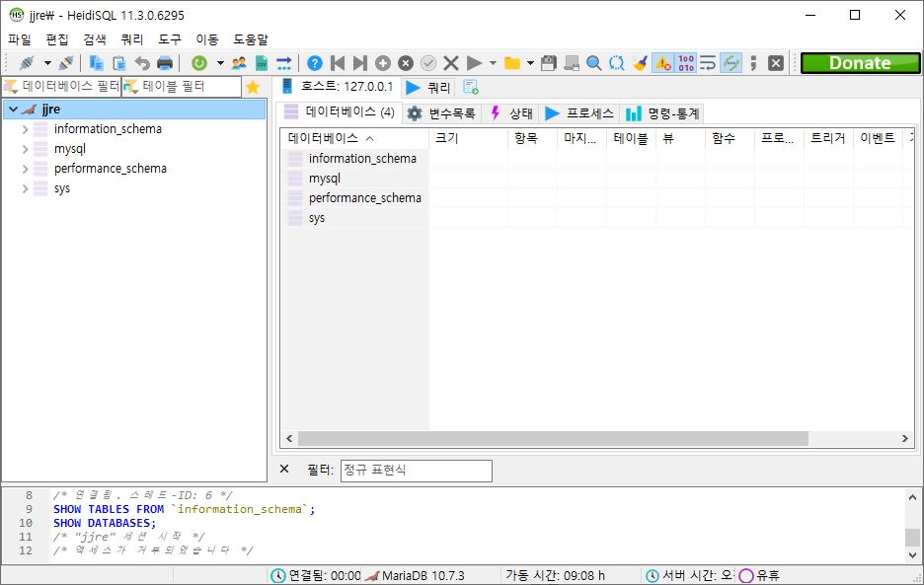Go to first row icon
Screen dimensions: 924x585
338,63
